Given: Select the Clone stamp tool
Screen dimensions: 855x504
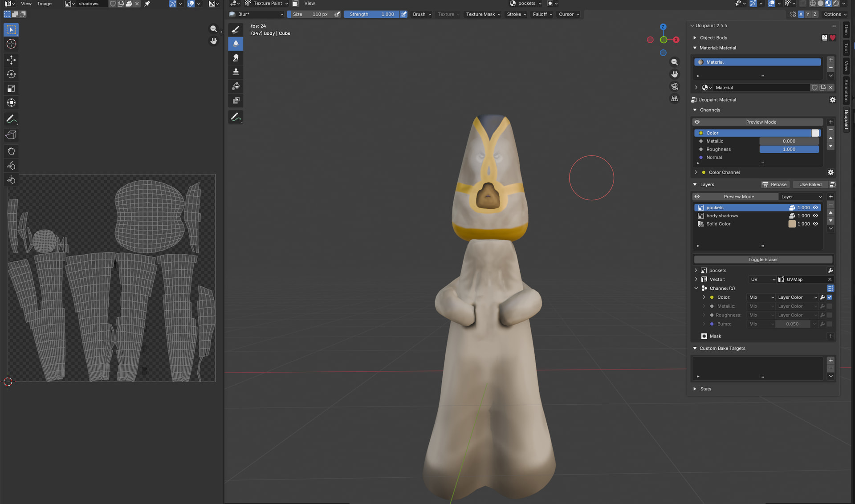Looking at the screenshot, I should coord(236,72).
